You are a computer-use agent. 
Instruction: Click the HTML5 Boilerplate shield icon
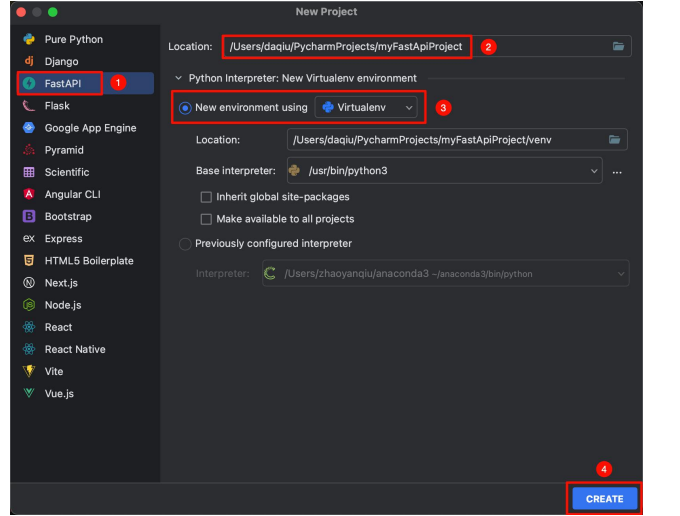[x=29, y=261]
